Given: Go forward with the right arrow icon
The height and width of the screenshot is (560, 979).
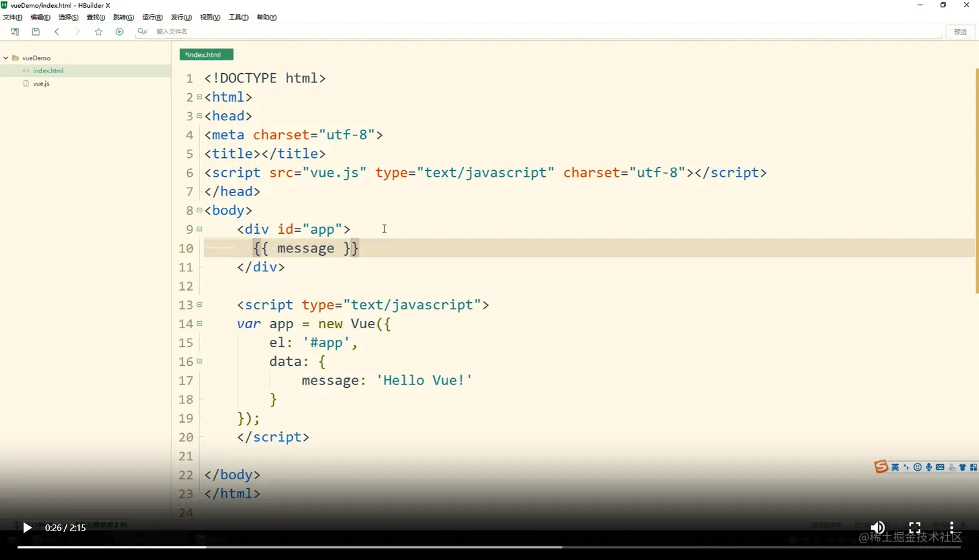Looking at the screenshot, I should pyautogui.click(x=78, y=32).
